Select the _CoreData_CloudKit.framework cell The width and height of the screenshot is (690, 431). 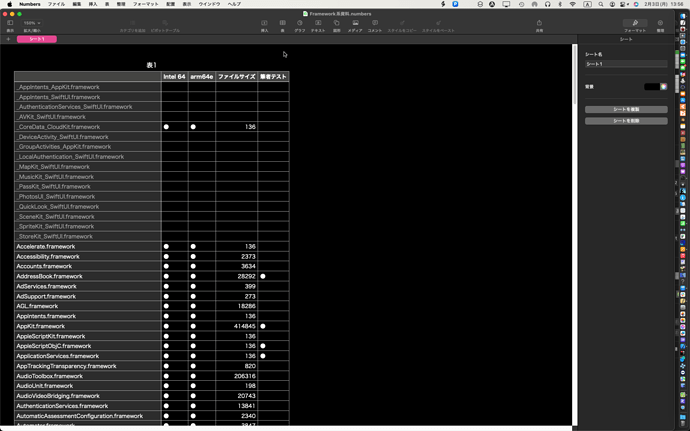[x=88, y=127]
